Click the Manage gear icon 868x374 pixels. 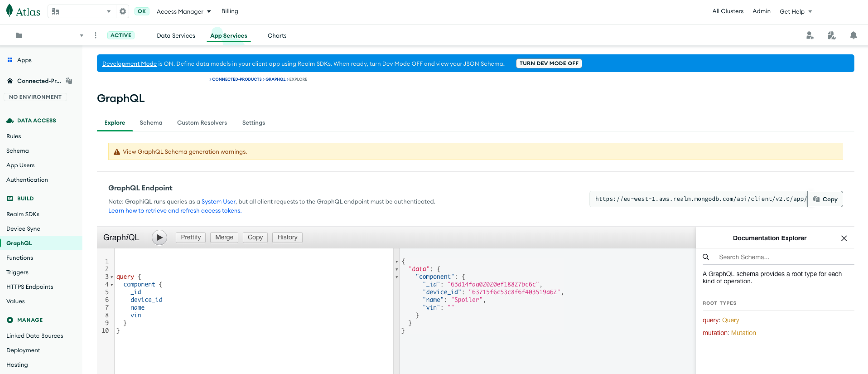coord(10,320)
